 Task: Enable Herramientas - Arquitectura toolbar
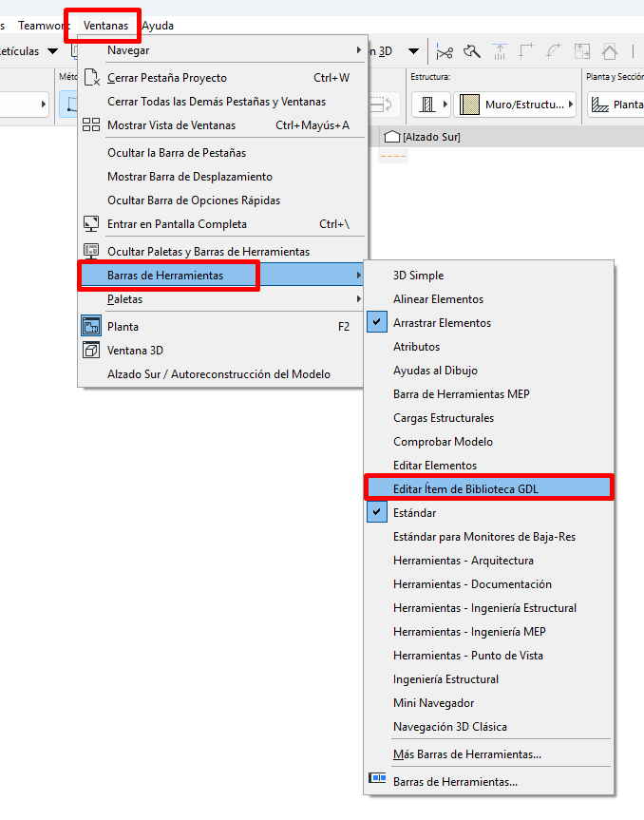[x=488, y=560]
